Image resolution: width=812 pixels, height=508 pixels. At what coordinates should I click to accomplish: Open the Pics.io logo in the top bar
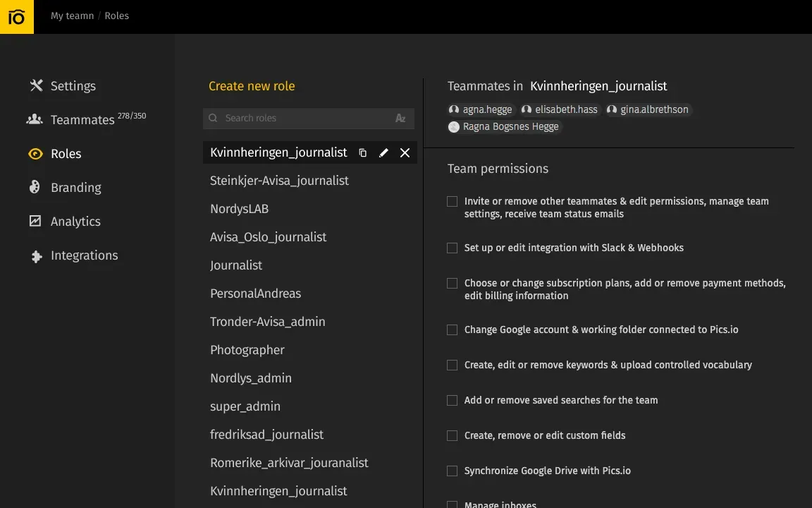[x=17, y=16]
